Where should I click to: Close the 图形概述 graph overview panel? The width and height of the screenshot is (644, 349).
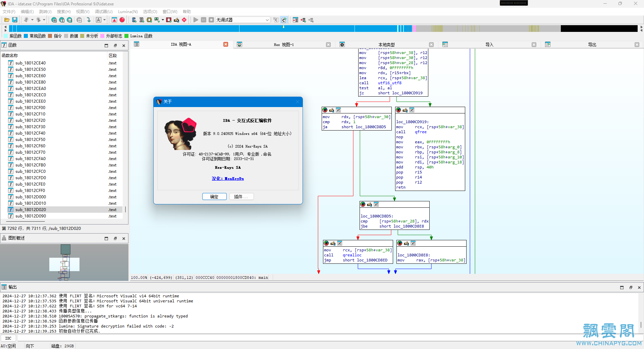(124, 239)
